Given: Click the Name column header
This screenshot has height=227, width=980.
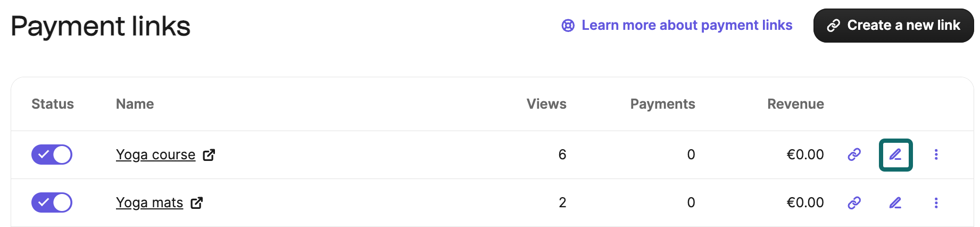Looking at the screenshot, I should click(x=135, y=104).
